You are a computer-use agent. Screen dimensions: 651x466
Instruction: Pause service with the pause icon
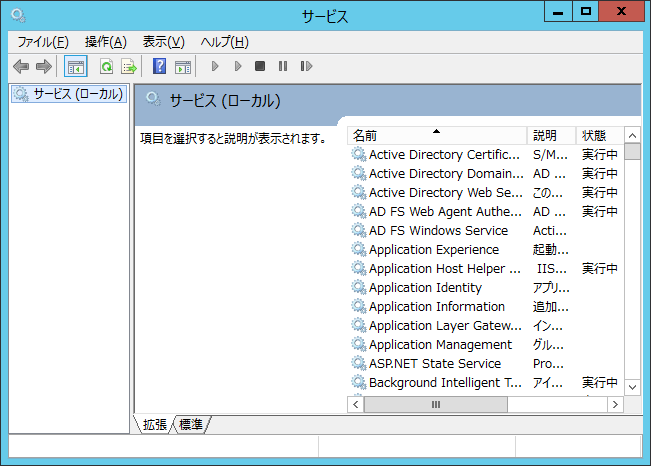283,66
